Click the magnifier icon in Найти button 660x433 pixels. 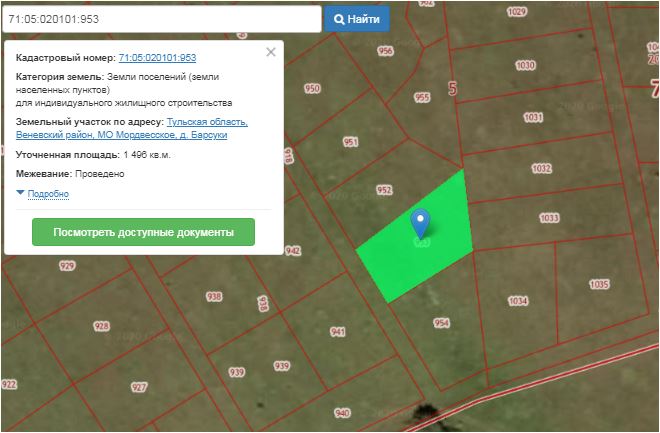point(340,19)
